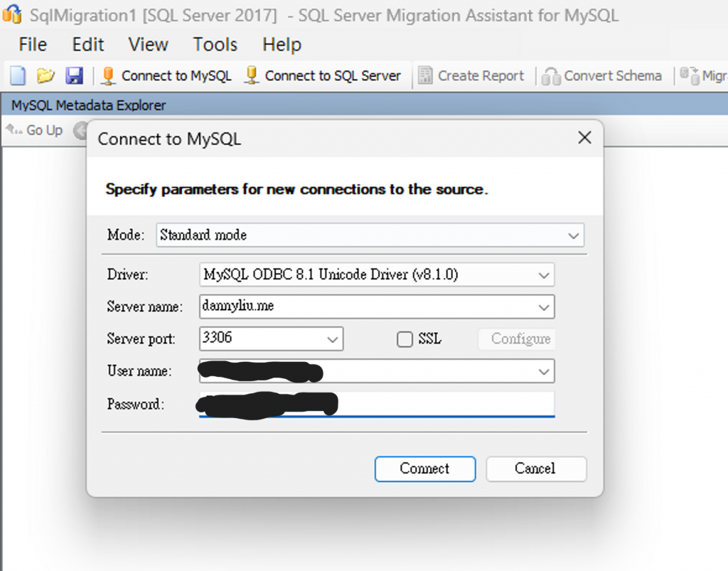Enable the SSL checkbox
The image size is (728, 571).
(x=405, y=339)
